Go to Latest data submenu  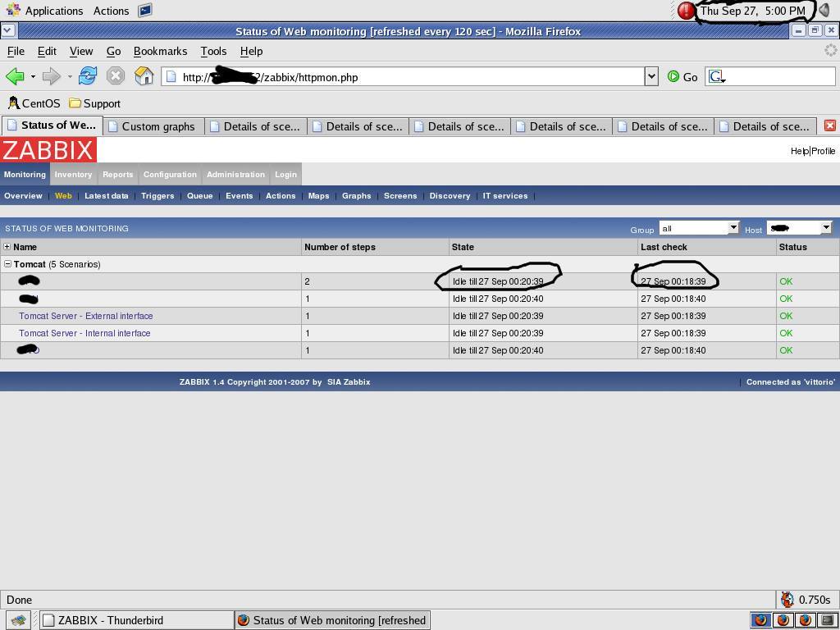107,195
